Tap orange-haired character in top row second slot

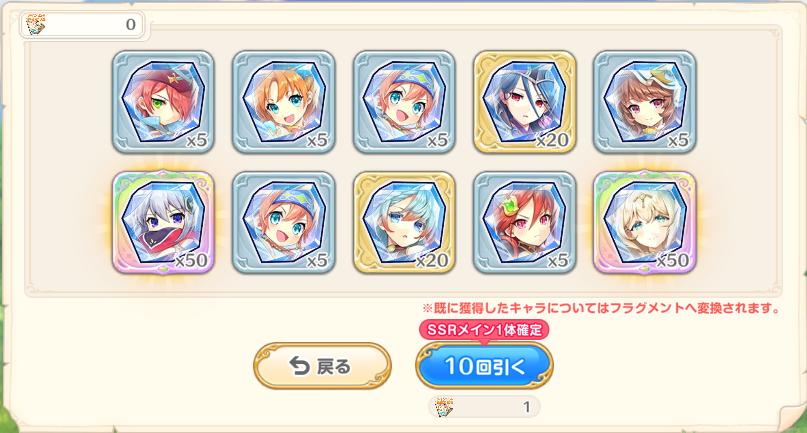point(284,102)
